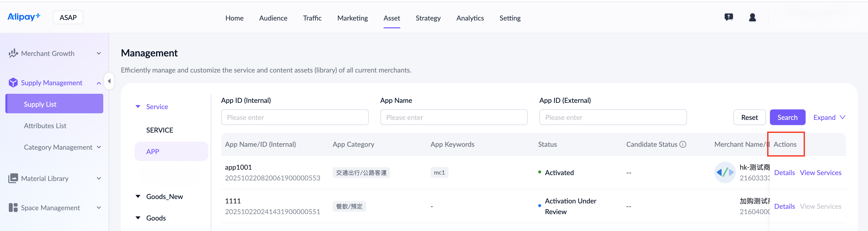Expand the Merchant Growth menu
Screen dimensions: 868x231
coord(99,53)
